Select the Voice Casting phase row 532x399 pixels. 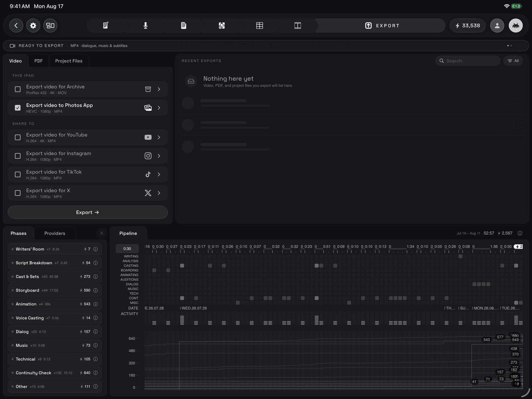pos(55,318)
